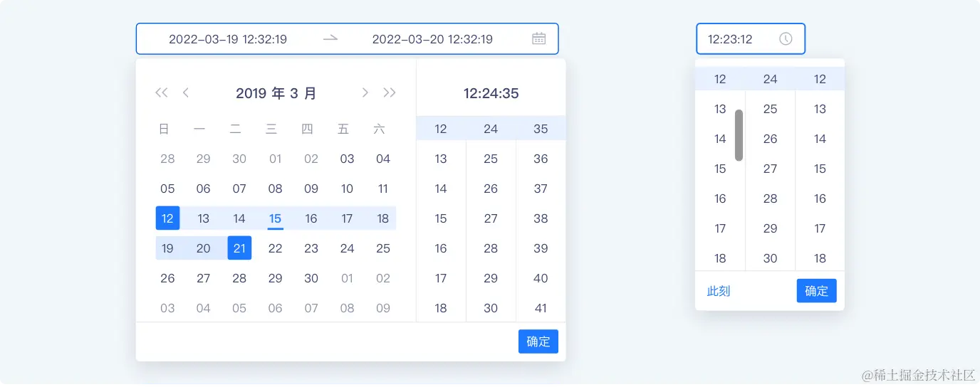This screenshot has height=387, width=980.
Task: Select second 37 in the range picker
Action: [541, 189]
